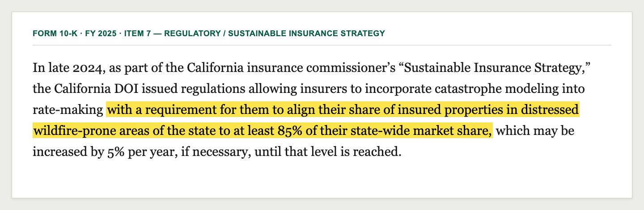Click the word "rate-making" before the highlight
The height and width of the screenshot is (210, 644).
(x=68, y=110)
